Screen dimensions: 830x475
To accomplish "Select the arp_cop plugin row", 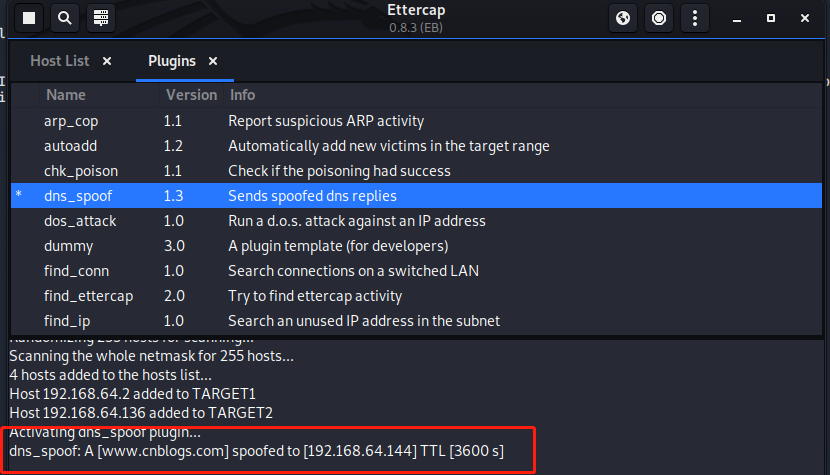I will tap(70, 121).
